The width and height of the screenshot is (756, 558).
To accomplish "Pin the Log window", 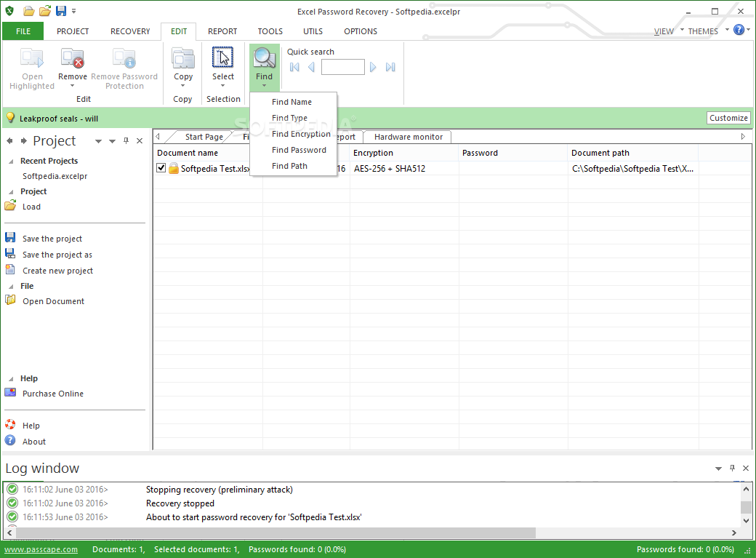I will point(733,468).
